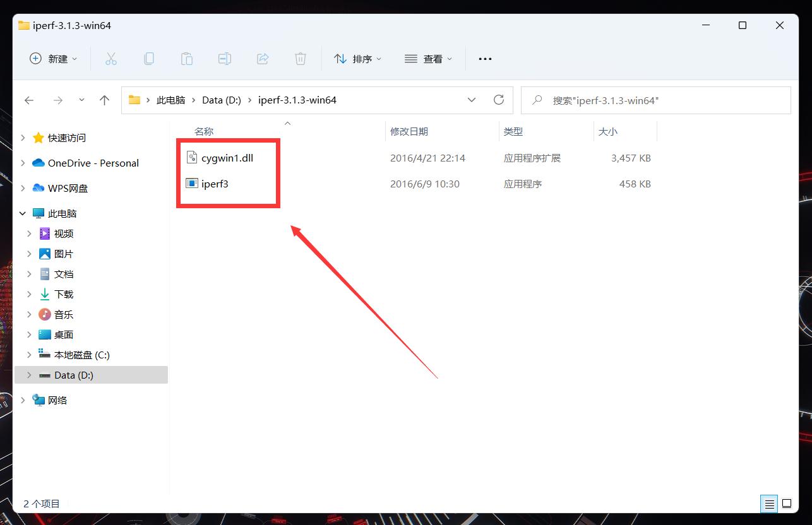This screenshot has width=812, height=525.
Task: Click the Paste icon in the toolbar
Action: pyautogui.click(x=187, y=59)
